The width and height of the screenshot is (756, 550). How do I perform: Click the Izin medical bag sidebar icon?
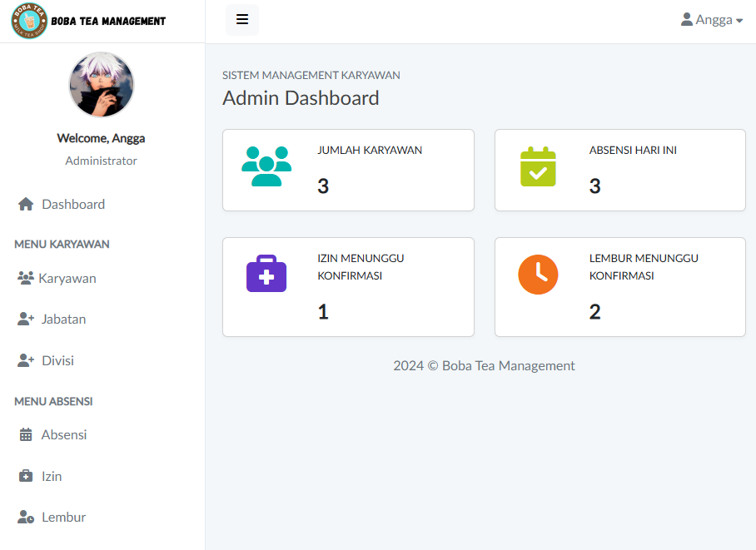click(26, 476)
